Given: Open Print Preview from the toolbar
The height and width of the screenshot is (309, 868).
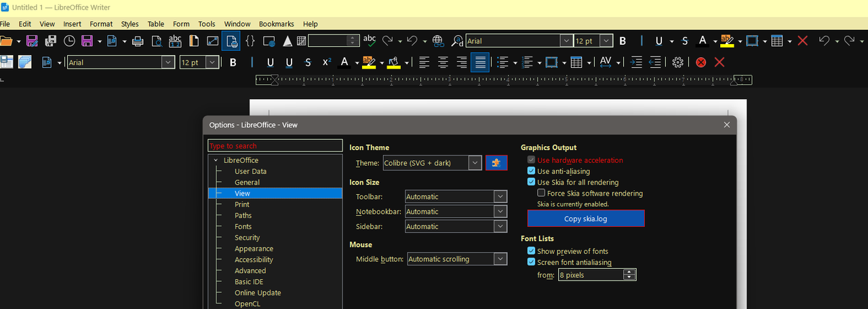Looking at the screenshot, I should (157, 41).
